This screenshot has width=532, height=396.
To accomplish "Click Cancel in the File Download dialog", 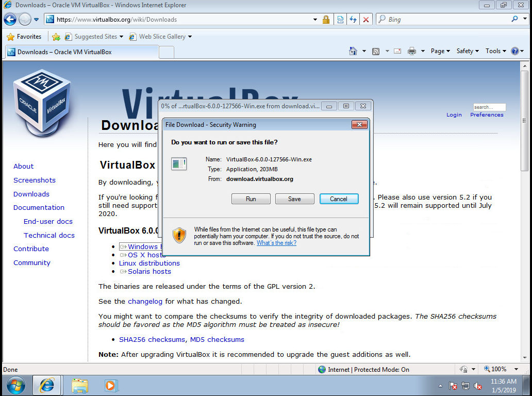I will pos(339,199).
